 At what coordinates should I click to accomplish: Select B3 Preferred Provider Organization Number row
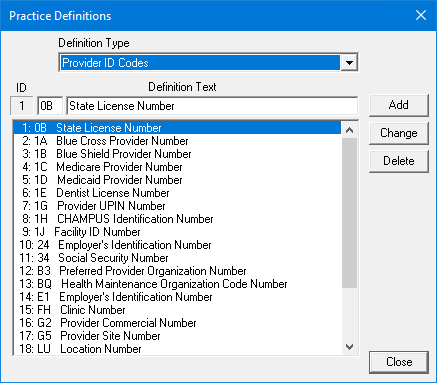[177, 271]
